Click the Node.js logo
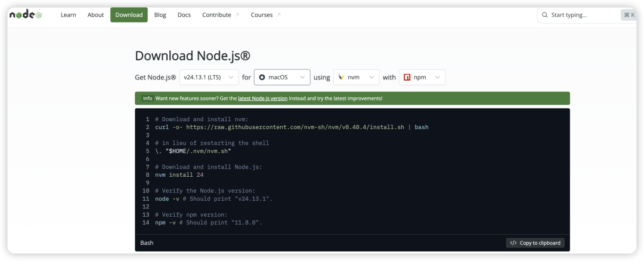 point(26,15)
